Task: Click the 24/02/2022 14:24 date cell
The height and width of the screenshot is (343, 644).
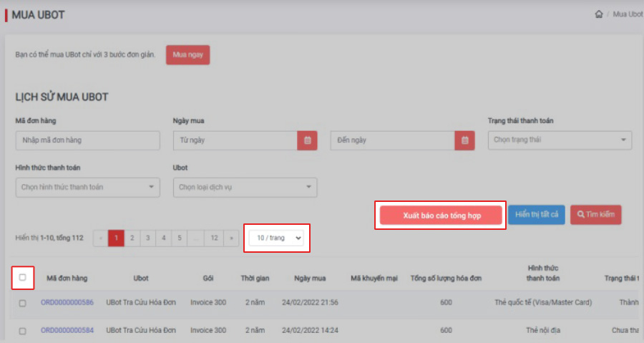Action: [x=310, y=331]
